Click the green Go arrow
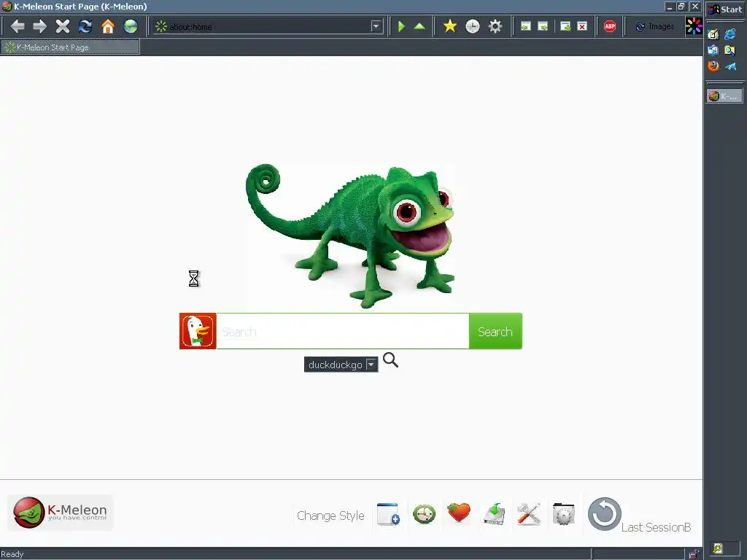Viewport: 747px width, 560px height. pos(401,26)
